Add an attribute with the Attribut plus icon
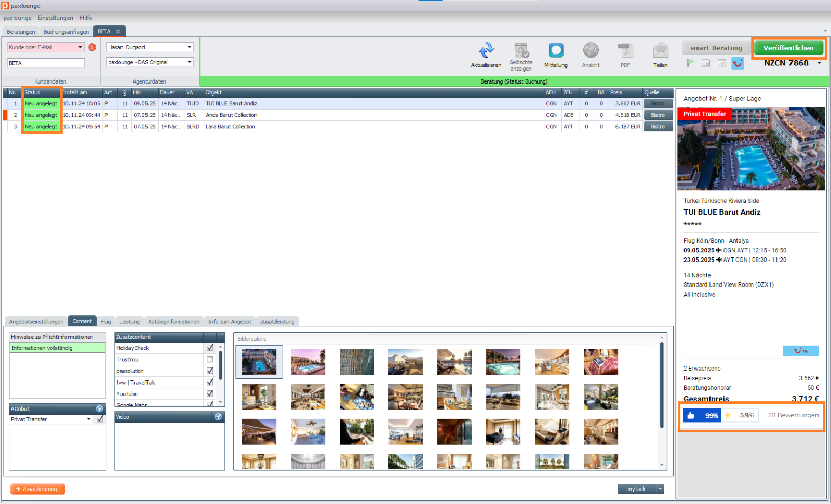Viewport: 831px width, 504px height. pos(100,409)
